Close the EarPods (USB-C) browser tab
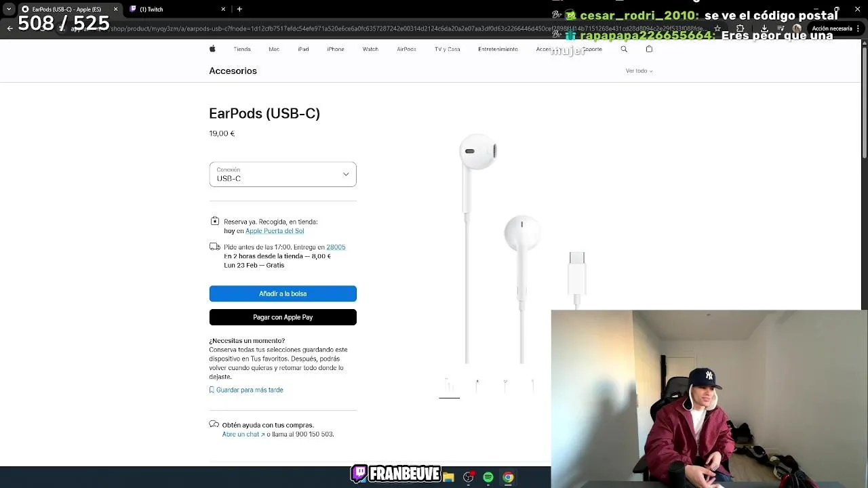The width and height of the screenshot is (868, 488). pos(115,9)
